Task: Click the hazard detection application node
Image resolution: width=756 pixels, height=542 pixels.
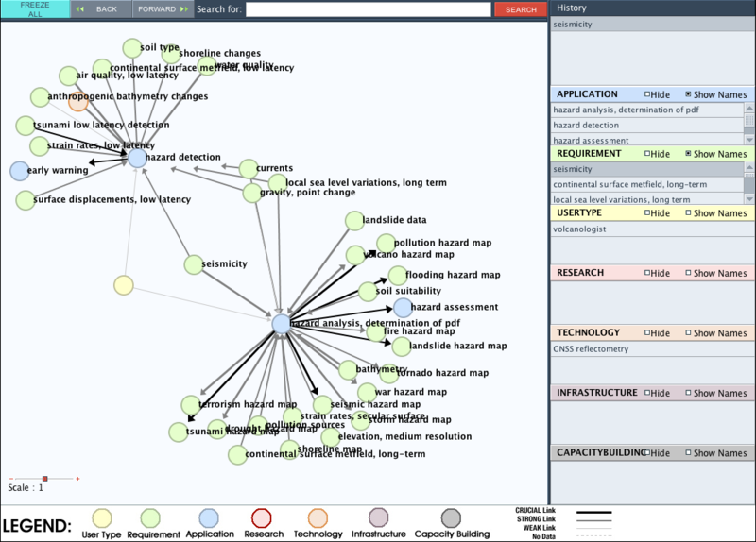Action: point(137,158)
